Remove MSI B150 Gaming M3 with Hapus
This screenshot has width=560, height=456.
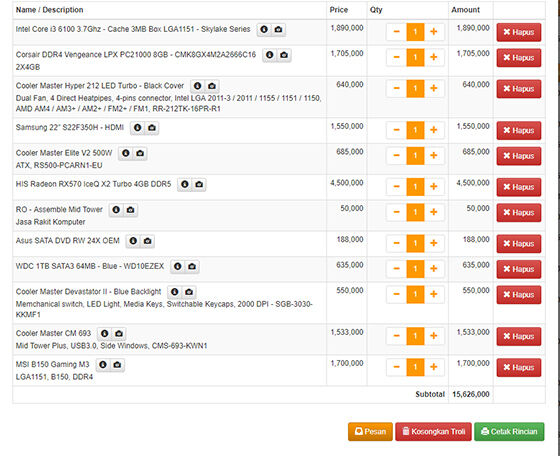[519, 367]
